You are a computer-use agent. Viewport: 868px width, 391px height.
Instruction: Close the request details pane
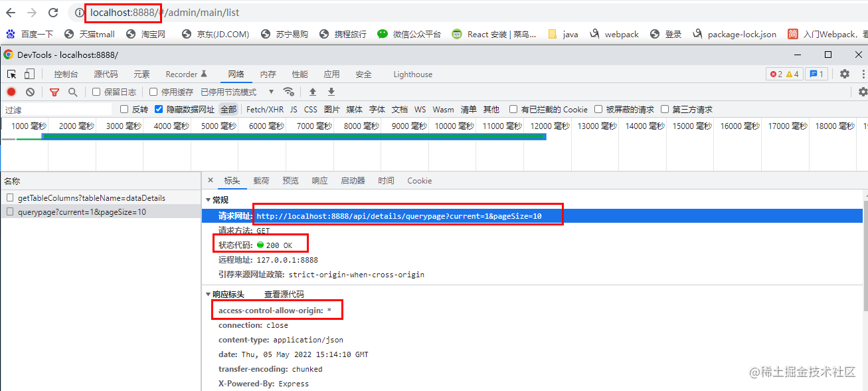coord(211,180)
